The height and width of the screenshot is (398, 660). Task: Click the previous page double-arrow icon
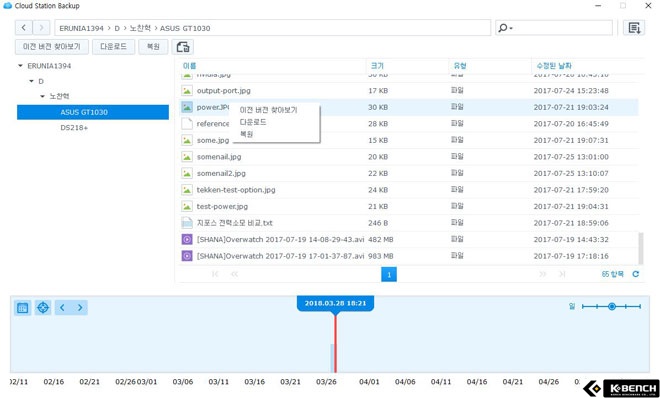234,274
